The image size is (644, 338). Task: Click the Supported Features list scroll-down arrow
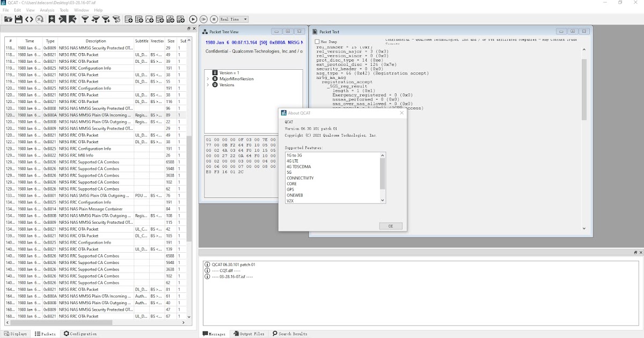[383, 200]
